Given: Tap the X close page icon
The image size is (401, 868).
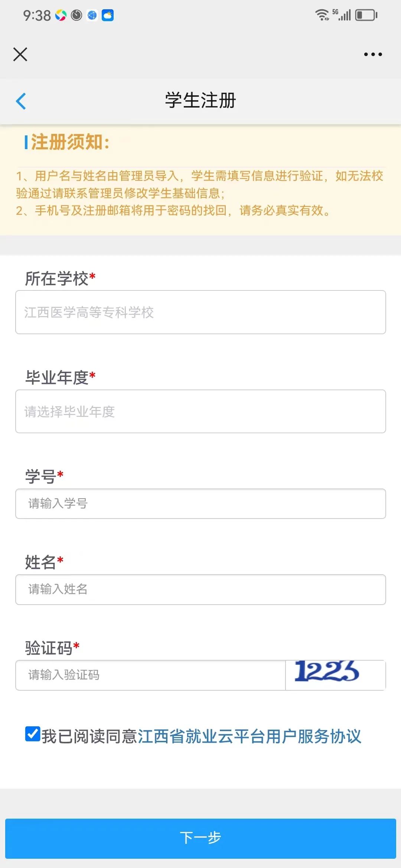Looking at the screenshot, I should pos(20,54).
